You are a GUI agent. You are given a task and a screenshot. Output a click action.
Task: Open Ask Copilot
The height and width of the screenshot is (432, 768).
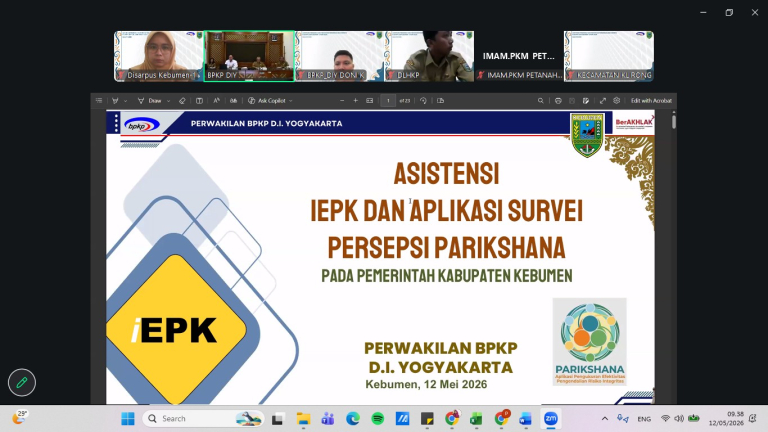pos(267,100)
